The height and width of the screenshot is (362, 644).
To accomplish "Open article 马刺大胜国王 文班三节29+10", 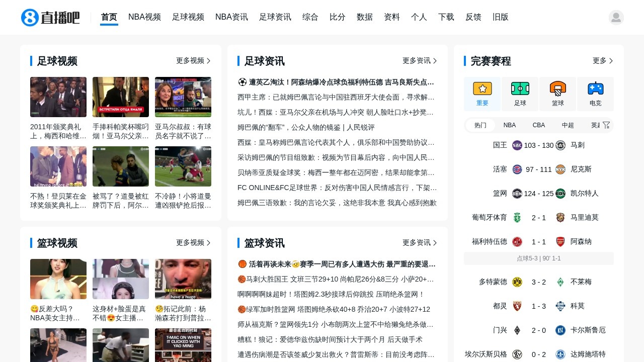I will [338, 279].
